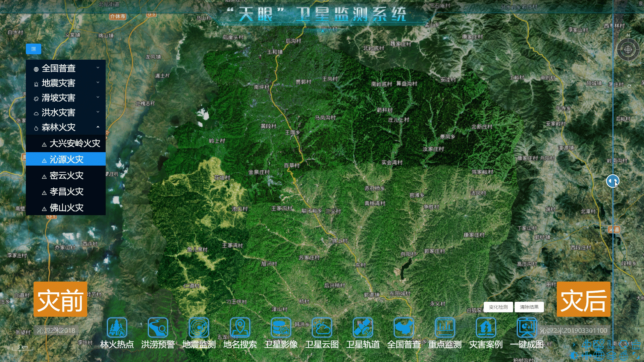
Task: Select the 大兴安岭火灾 fire case entry
Action: point(74,143)
